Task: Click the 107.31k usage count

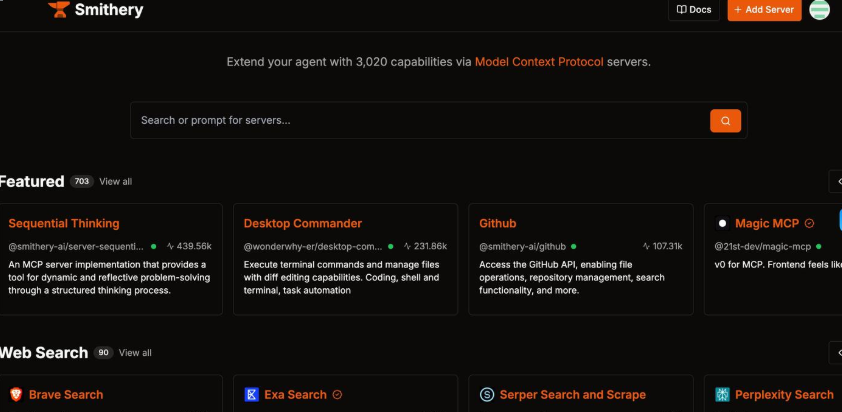Action: (x=667, y=247)
